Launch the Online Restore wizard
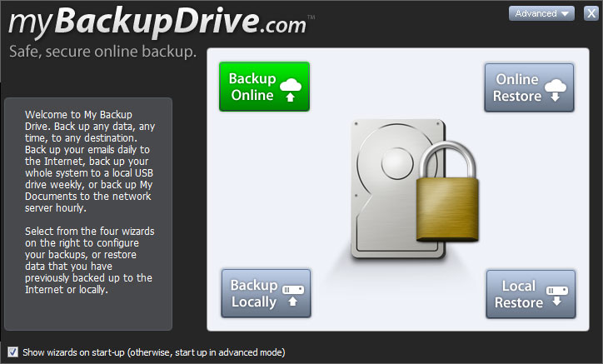The height and width of the screenshot is (364, 603). [529, 87]
